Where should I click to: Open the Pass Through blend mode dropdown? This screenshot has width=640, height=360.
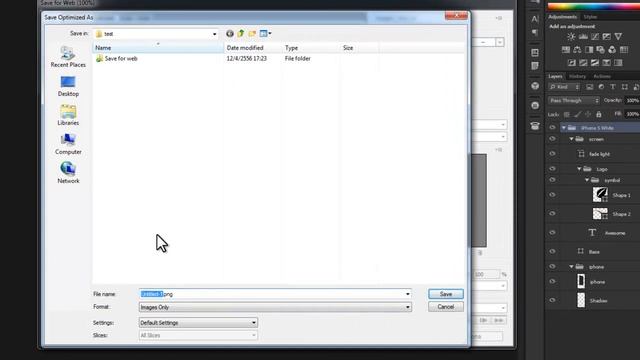573,100
